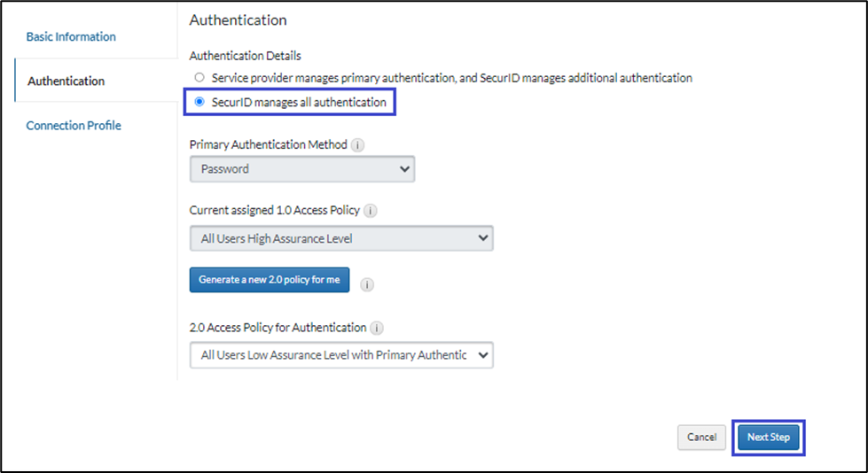The image size is (868, 473).
Task: Click the 2.0 Access Policy for Authentication label
Action: pyautogui.click(x=278, y=328)
